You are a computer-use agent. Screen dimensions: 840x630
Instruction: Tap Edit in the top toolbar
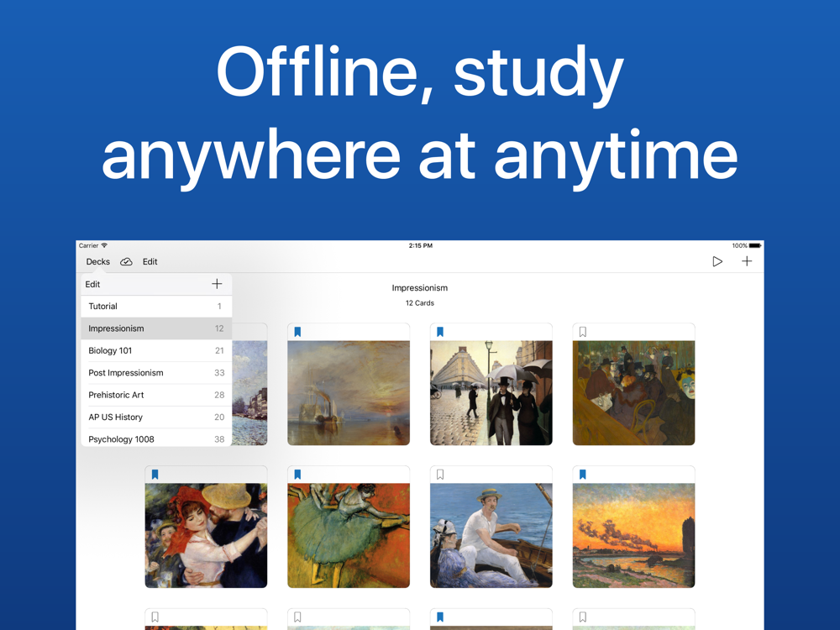coord(150,261)
